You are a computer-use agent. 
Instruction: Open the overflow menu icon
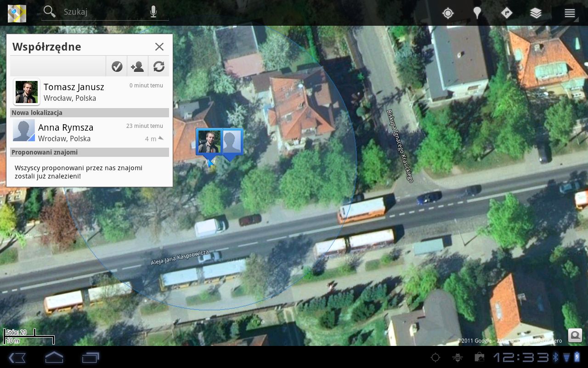(570, 13)
